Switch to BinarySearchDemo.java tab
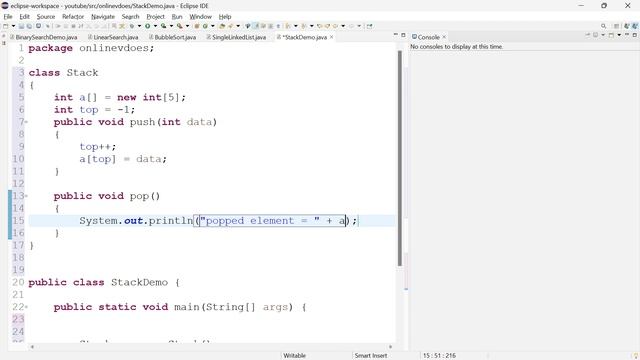640x360 pixels. click(43, 37)
